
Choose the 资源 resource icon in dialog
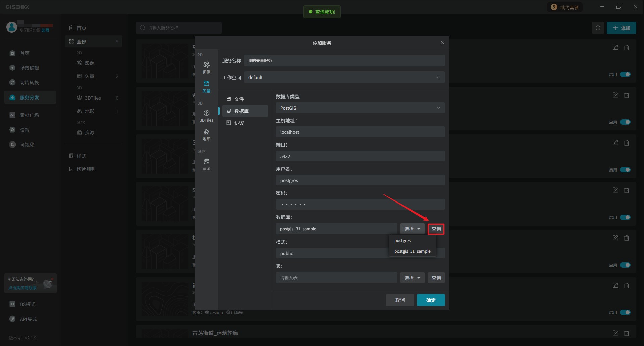pos(206,164)
